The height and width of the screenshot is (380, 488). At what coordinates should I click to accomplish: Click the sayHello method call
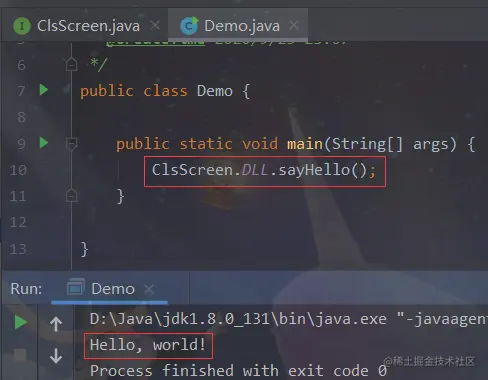313,170
